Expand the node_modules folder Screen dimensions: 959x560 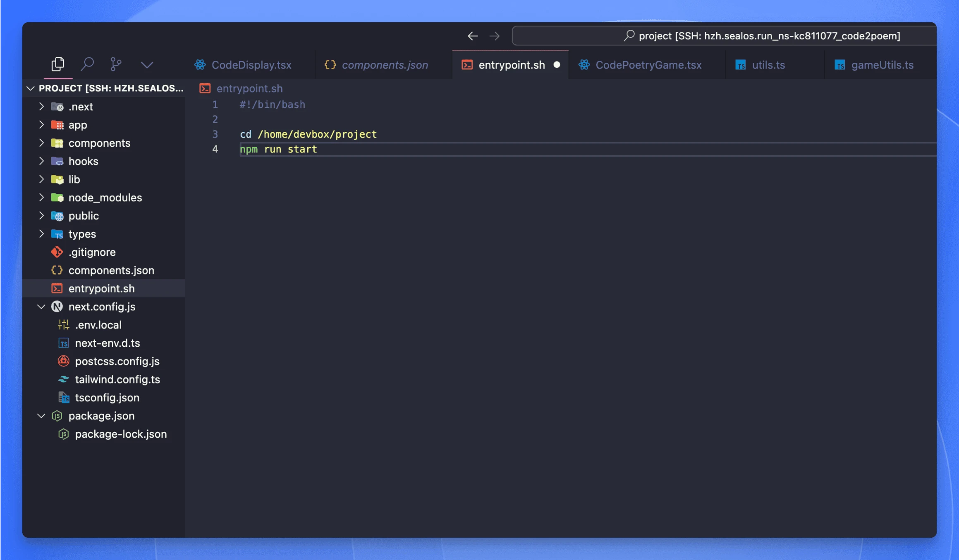(x=41, y=198)
